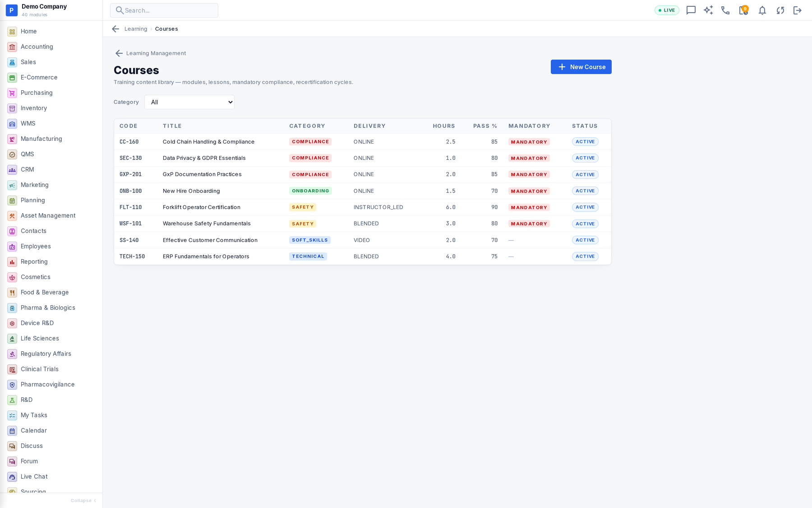Click COMPLIANCE badge in GxP Documentation row
Screen dimensions: 812x508
click(310, 175)
